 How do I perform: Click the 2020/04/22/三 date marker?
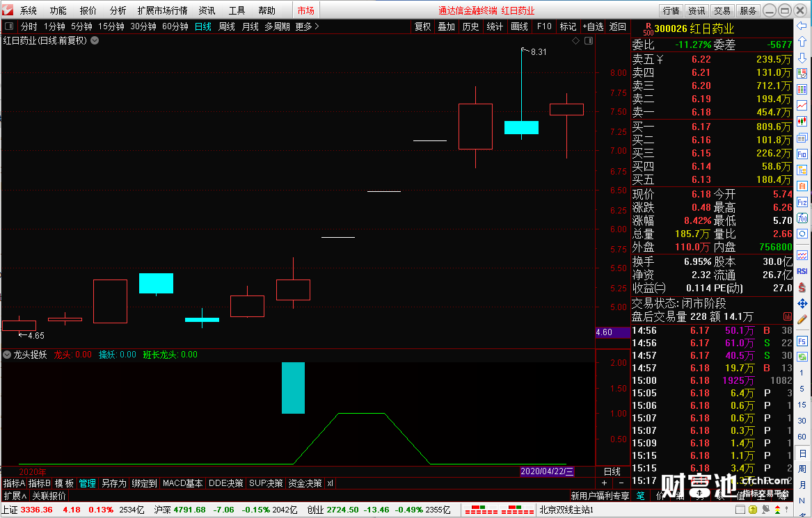pos(547,471)
